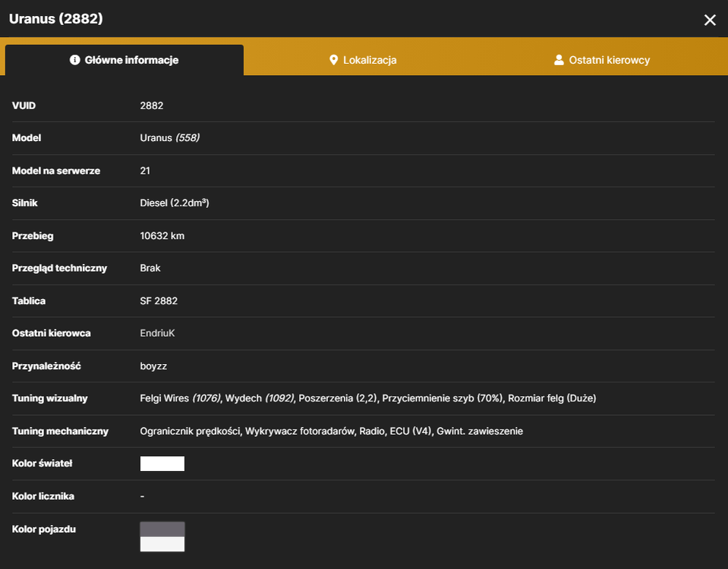Click the Silnik label
Screen dimensions: 728x569
click(24, 203)
